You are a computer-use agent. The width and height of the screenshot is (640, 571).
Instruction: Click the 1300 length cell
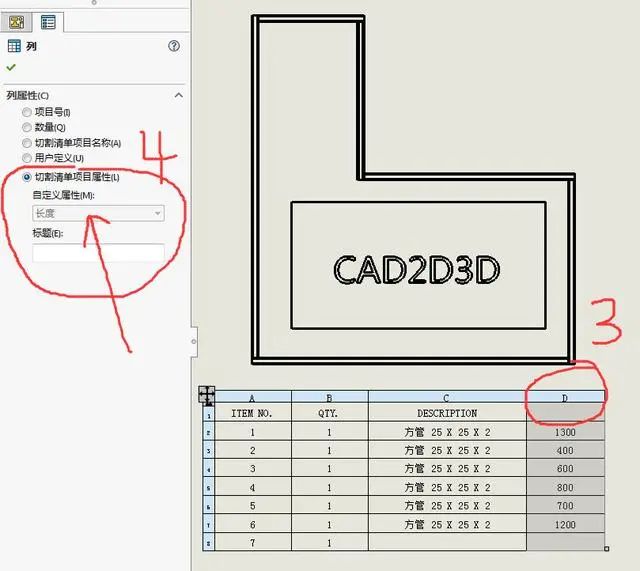click(565, 432)
